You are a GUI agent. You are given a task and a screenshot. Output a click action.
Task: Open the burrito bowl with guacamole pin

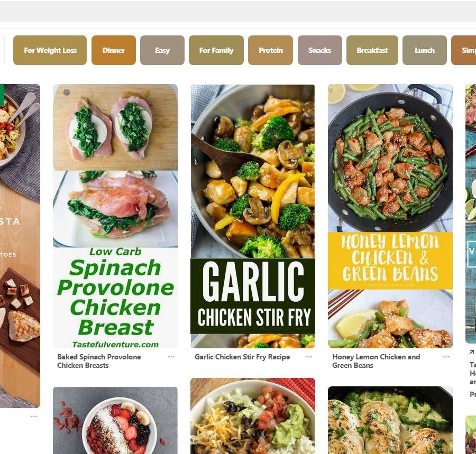[253, 416]
